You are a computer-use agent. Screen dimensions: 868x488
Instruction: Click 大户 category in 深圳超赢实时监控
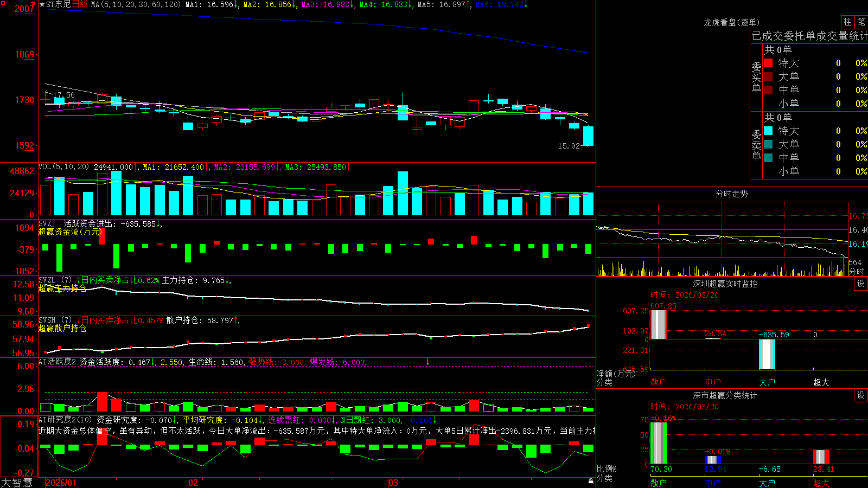tap(767, 382)
